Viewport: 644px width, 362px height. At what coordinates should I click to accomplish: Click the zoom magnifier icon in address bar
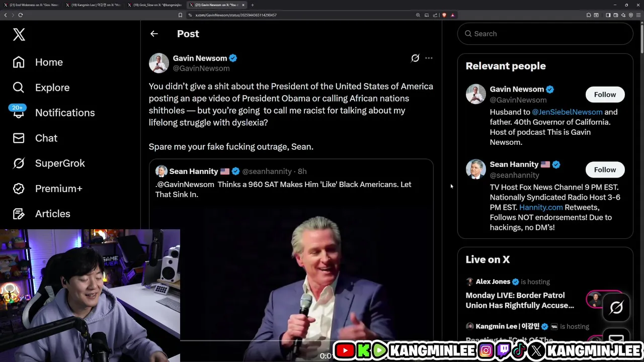pos(418,15)
